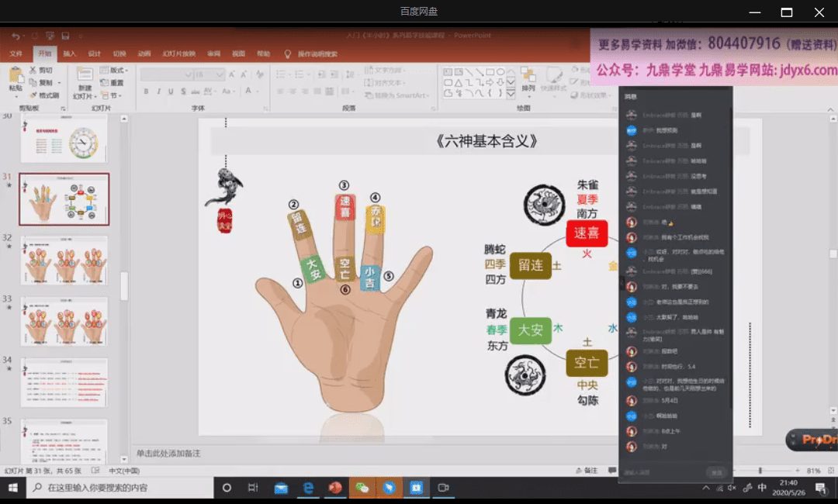This screenshot has width=838, height=504.
Task: Click the Windows Start button
Action: pyautogui.click(x=13, y=488)
